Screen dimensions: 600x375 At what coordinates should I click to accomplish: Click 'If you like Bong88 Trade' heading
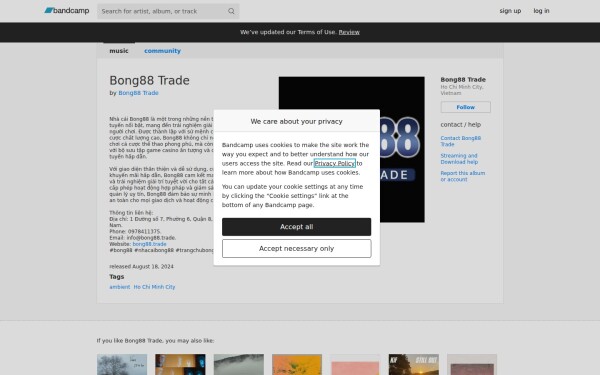click(x=155, y=341)
